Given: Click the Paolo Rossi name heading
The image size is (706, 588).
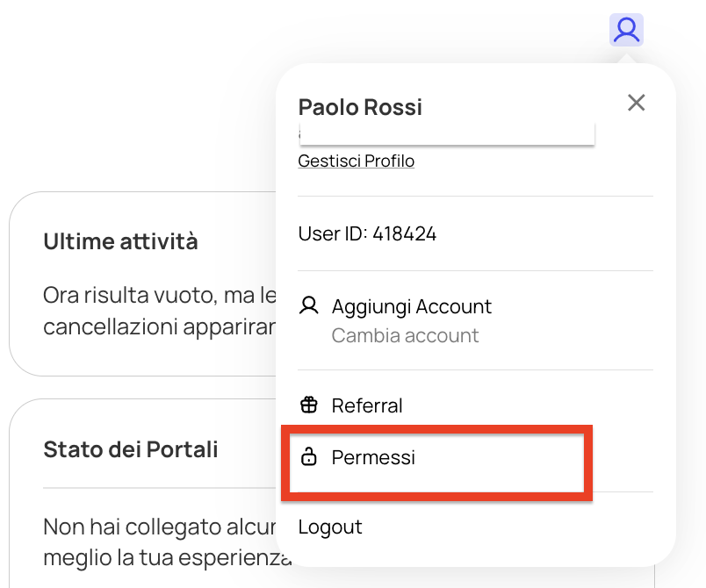Looking at the screenshot, I should click(x=360, y=107).
